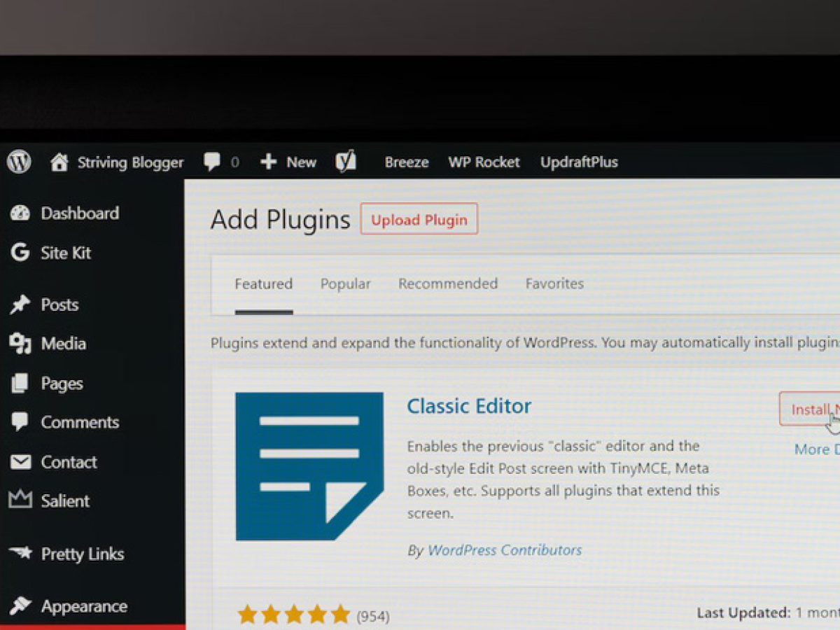Click the Pages icon in sidebar

(20, 383)
